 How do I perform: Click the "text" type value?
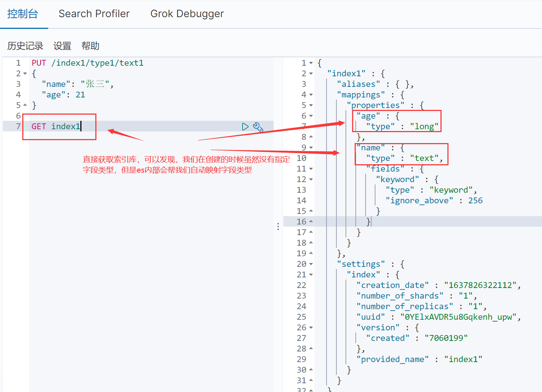[424, 158]
